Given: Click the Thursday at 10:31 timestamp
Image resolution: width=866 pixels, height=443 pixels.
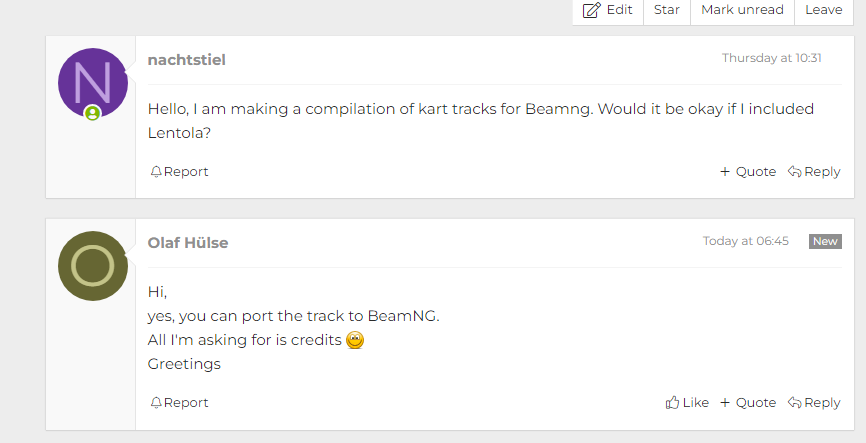Looking at the screenshot, I should (x=771, y=58).
